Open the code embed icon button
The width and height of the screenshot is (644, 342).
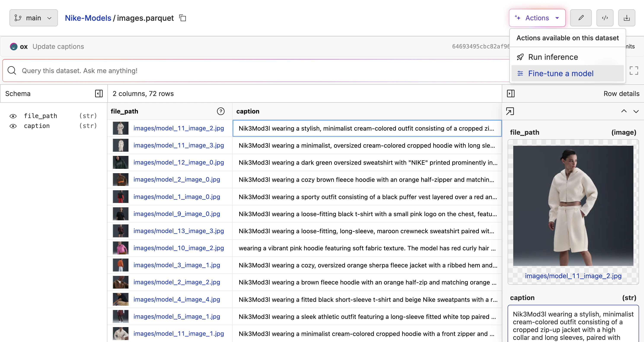tap(604, 18)
